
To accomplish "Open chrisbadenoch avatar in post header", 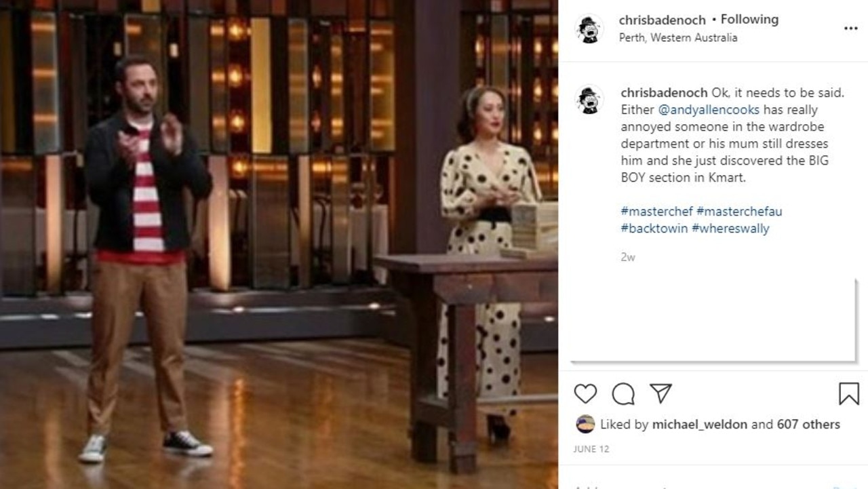I will pyautogui.click(x=589, y=28).
